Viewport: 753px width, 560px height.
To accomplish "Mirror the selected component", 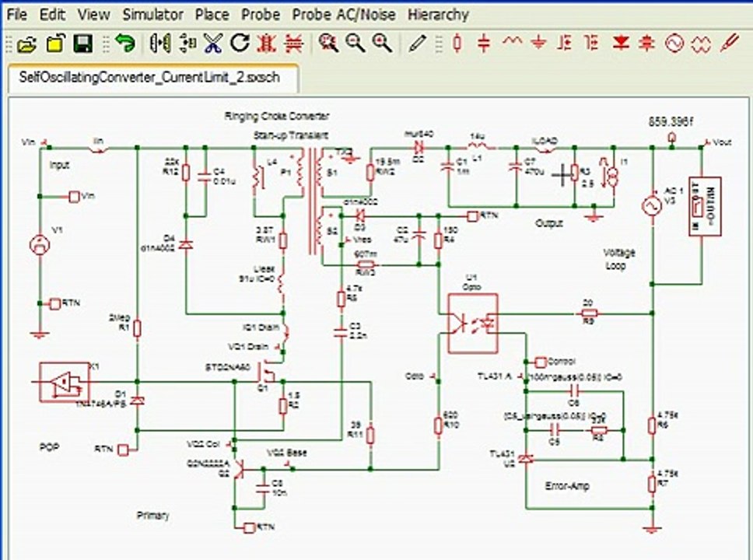I will (160, 44).
